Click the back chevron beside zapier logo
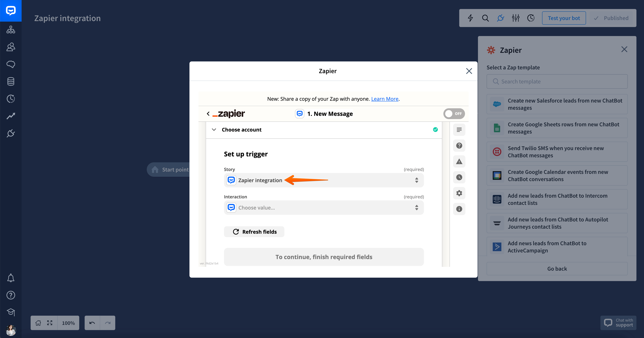The width and height of the screenshot is (644, 338). pyautogui.click(x=208, y=114)
